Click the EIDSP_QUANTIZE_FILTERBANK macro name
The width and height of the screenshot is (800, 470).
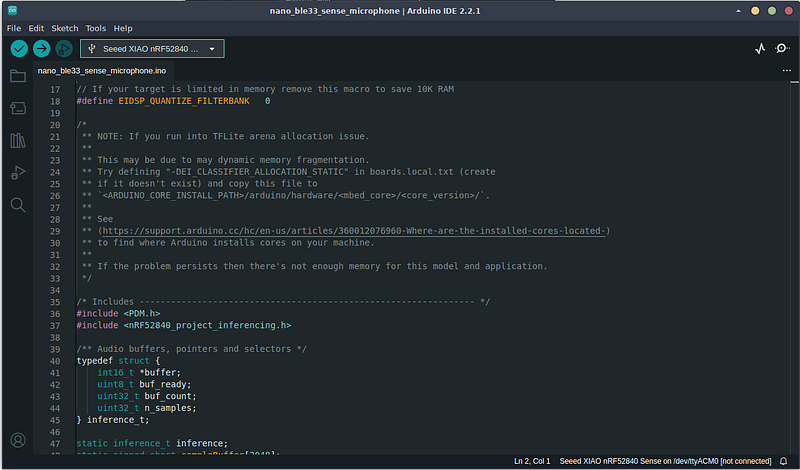point(184,101)
